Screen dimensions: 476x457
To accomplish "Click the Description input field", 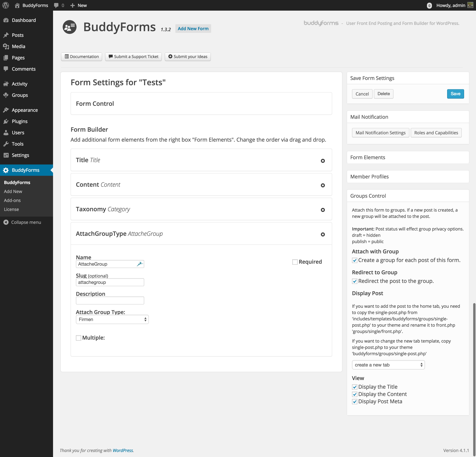I will tap(110, 300).
